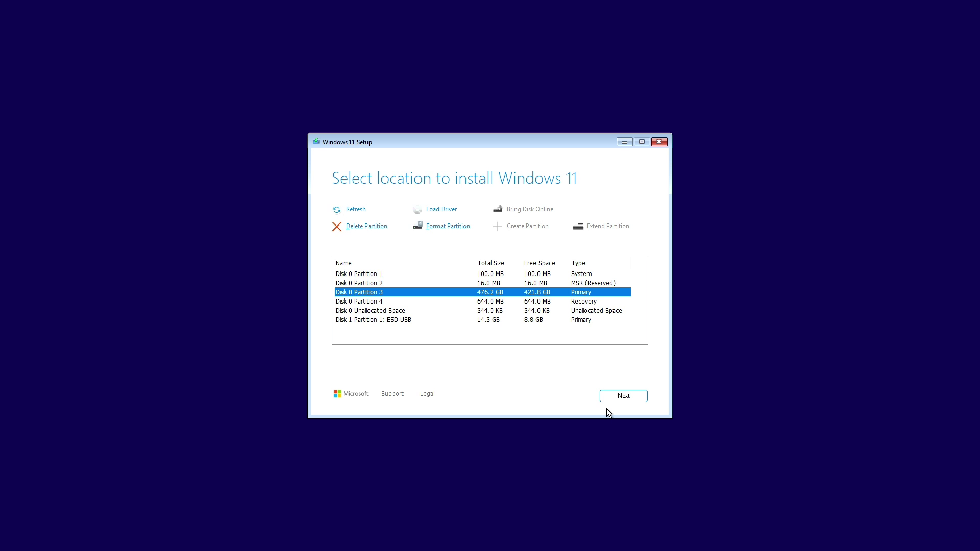
Task: Select the red X Delete Partition icon
Action: 337,227
